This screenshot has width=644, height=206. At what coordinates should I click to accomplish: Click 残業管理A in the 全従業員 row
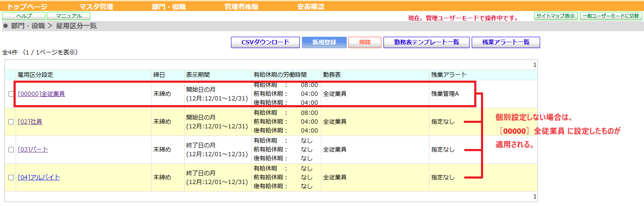click(445, 94)
